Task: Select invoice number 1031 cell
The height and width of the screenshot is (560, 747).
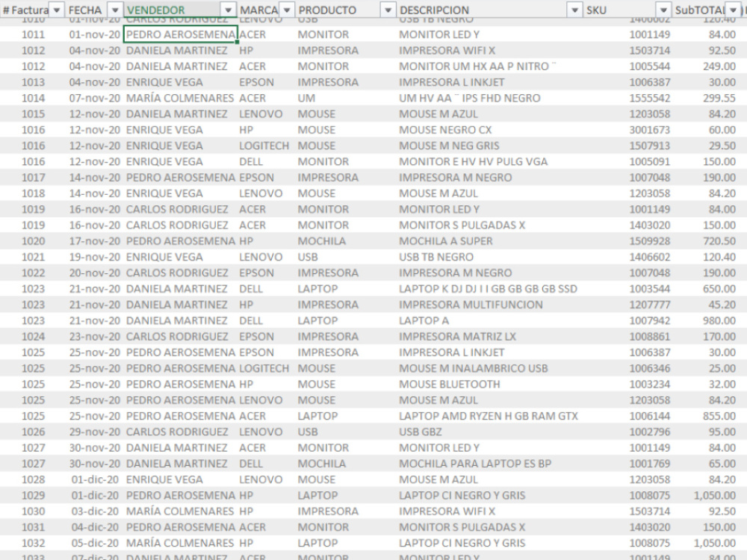Action: pos(34,527)
